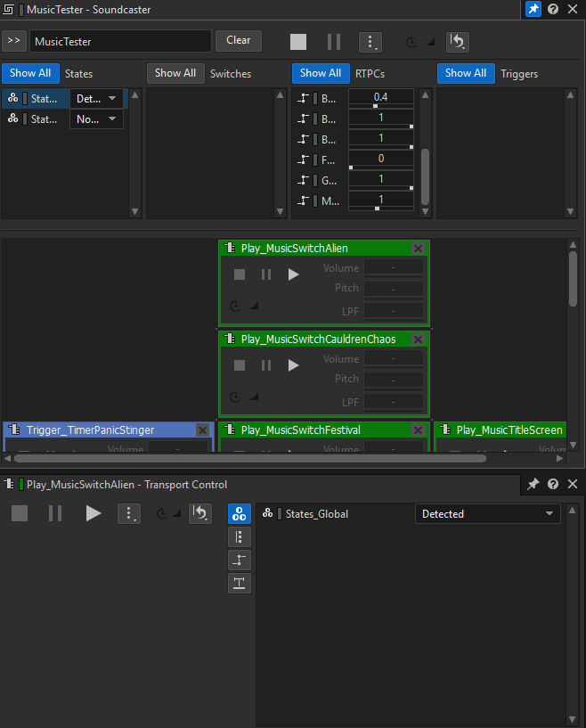
Task: Click Play_MusicSwitchCauldrenChaos Pitch field
Action: click(x=394, y=380)
